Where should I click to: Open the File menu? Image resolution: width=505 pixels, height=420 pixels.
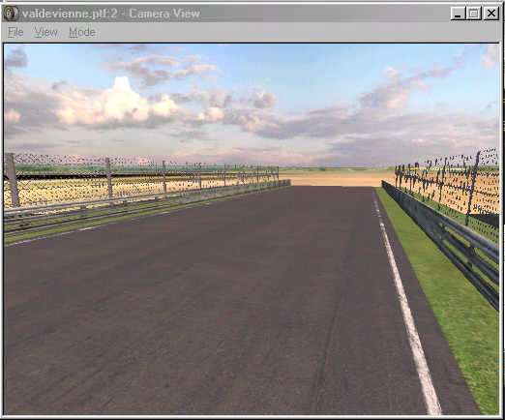pos(15,32)
